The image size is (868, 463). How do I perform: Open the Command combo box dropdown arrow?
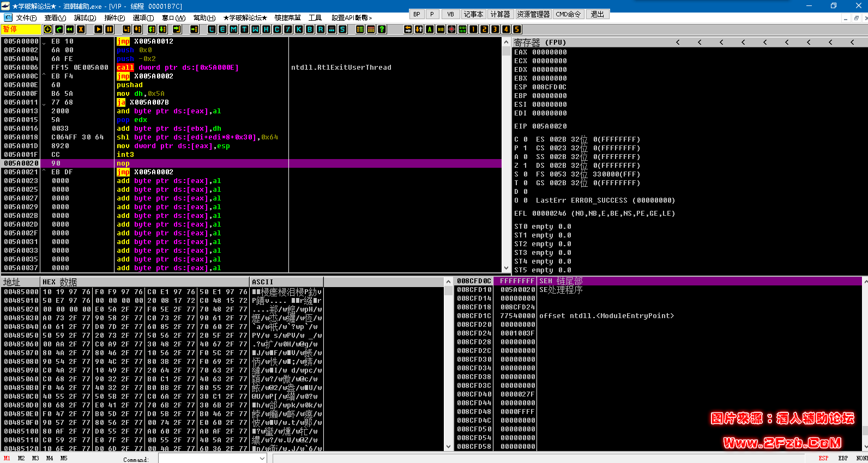263,459
